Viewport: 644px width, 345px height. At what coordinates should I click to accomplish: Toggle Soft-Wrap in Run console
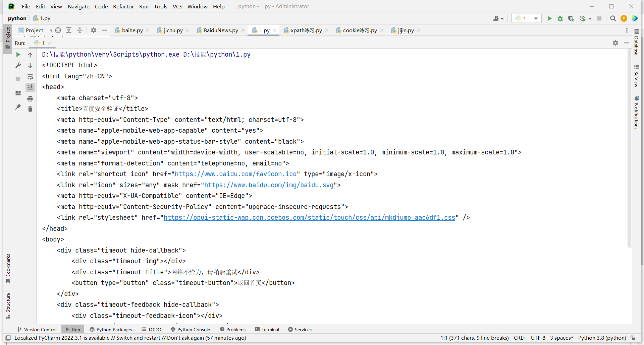click(30, 77)
